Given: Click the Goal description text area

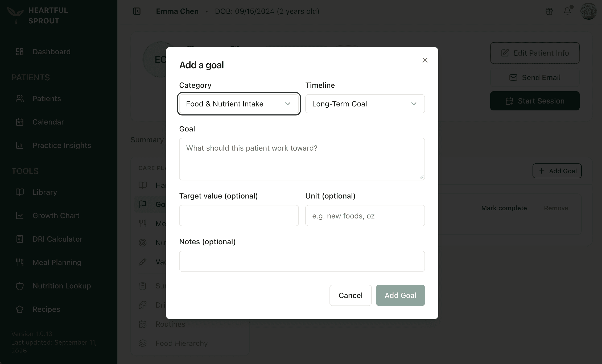Looking at the screenshot, I should coord(302,159).
